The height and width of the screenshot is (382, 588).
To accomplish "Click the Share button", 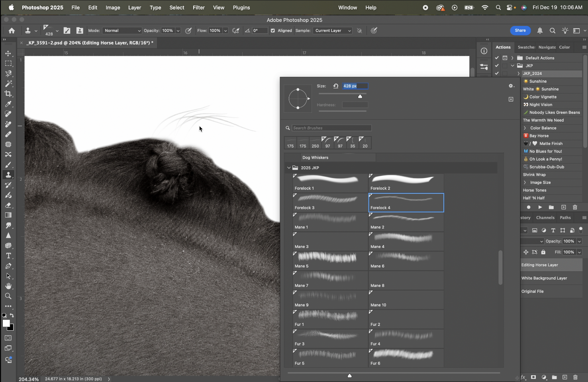I will tap(520, 30).
